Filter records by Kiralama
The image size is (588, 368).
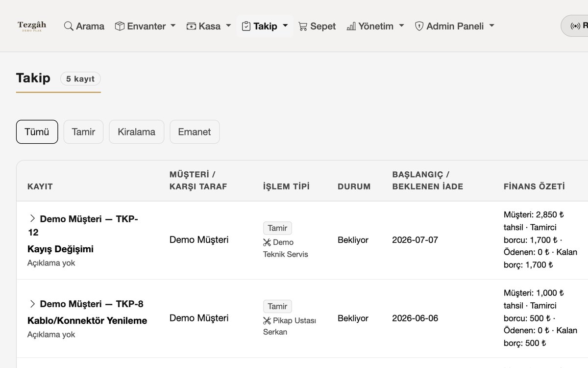click(x=137, y=132)
